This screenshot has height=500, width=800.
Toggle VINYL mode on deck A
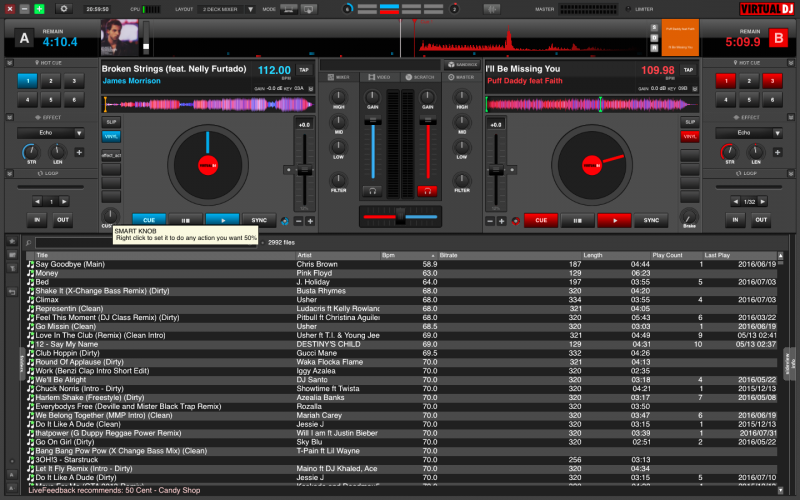point(111,136)
